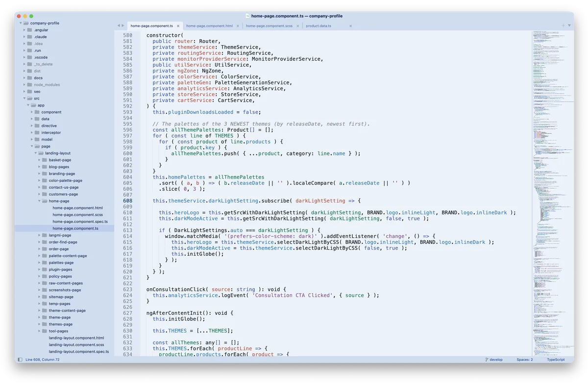Viewport: 588px width, 386px height.
Task: Switch to the product.data.ts tab
Action: 318,26
